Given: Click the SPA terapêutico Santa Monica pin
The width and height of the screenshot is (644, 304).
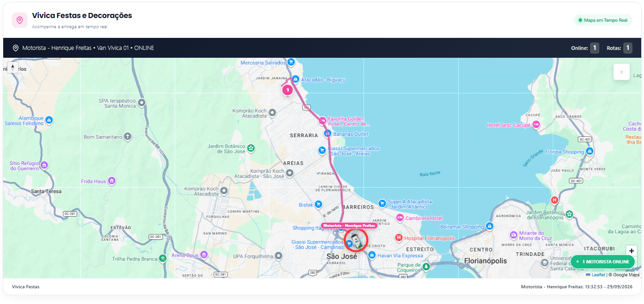Looking at the screenshot, I should pyautogui.click(x=142, y=102).
